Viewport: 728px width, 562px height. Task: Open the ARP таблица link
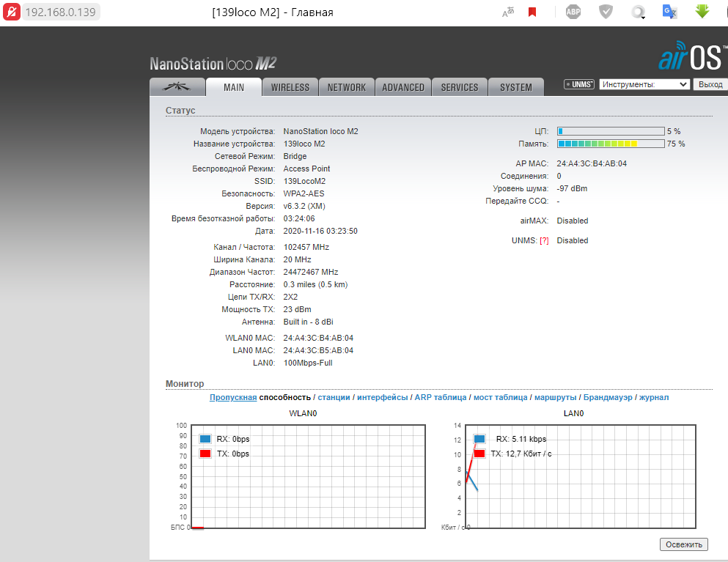(x=441, y=397)
